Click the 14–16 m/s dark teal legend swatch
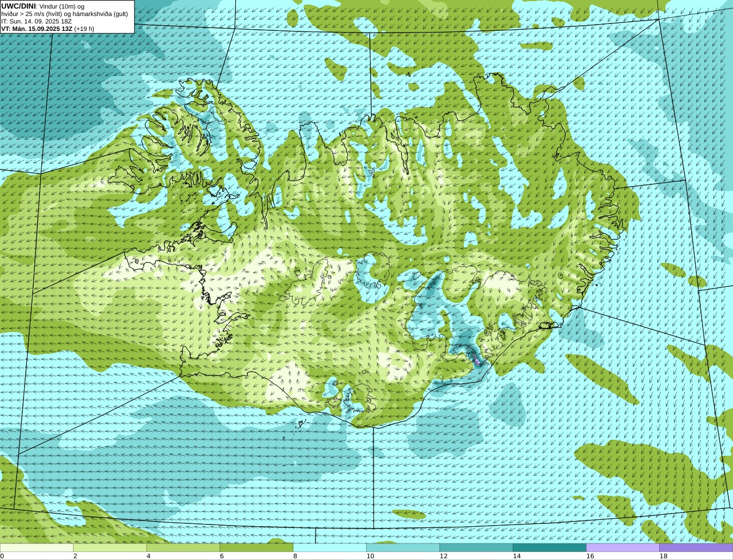This screenshot has height=560, width=733. pos(550,548)
